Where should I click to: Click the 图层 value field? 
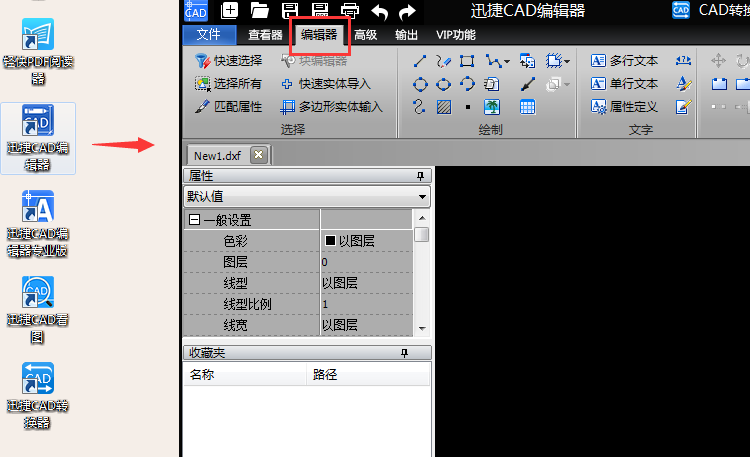[x=366, y=262]
